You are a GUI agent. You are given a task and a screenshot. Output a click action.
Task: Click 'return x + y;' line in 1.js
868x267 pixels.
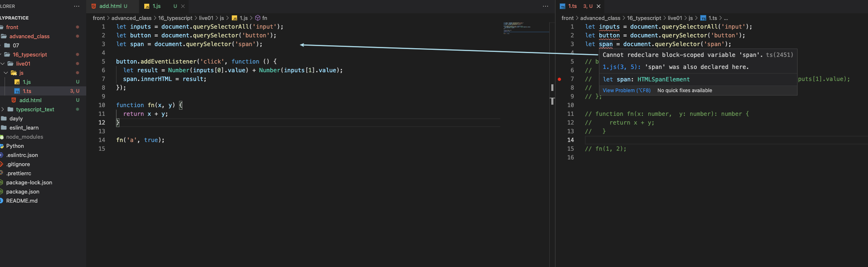pyautogui.click(x=145, y=114)
